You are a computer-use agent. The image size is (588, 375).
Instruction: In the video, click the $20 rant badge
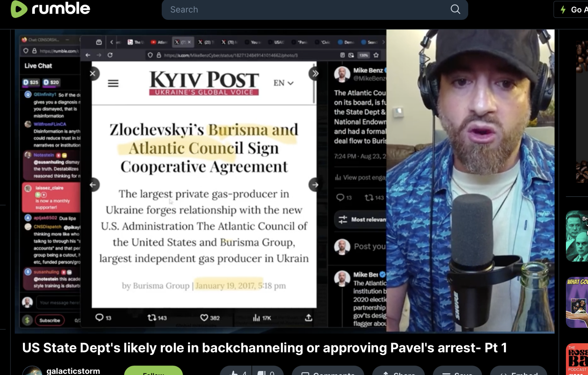pos(51,82)
